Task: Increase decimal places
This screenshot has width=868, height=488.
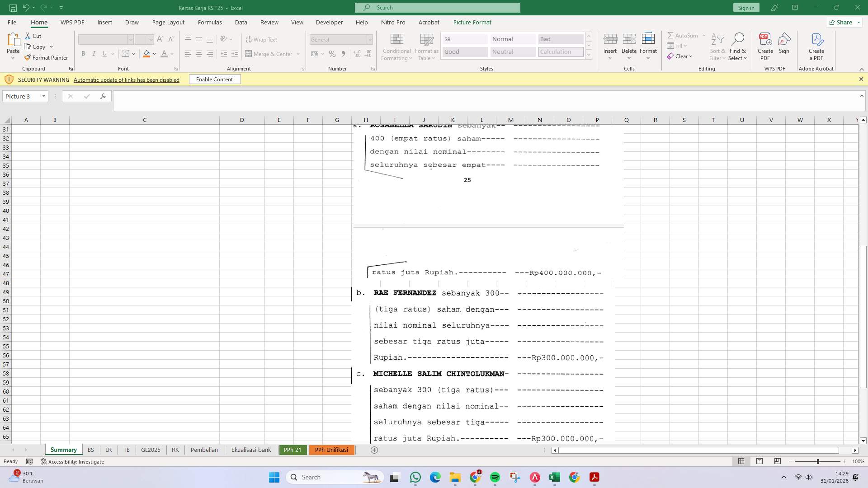Action: tap(357, 54)
